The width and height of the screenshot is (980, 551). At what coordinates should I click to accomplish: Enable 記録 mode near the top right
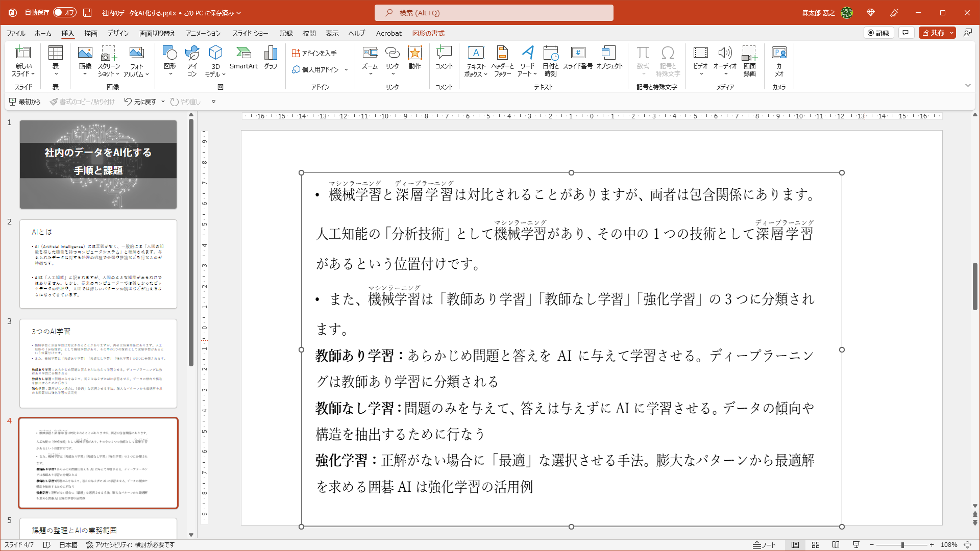tap(879, 33)
